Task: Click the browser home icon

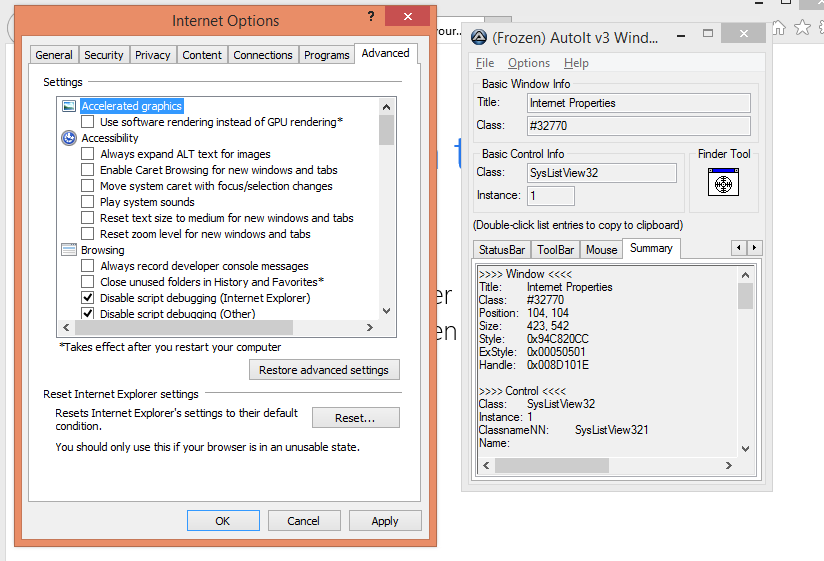Action: [778, 27]
